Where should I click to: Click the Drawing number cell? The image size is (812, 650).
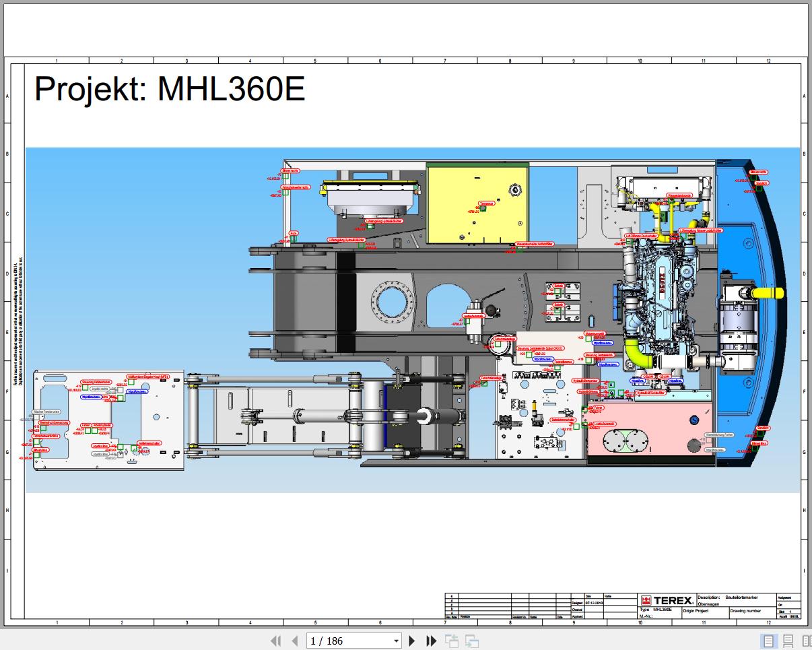click(x=752, y=611)
